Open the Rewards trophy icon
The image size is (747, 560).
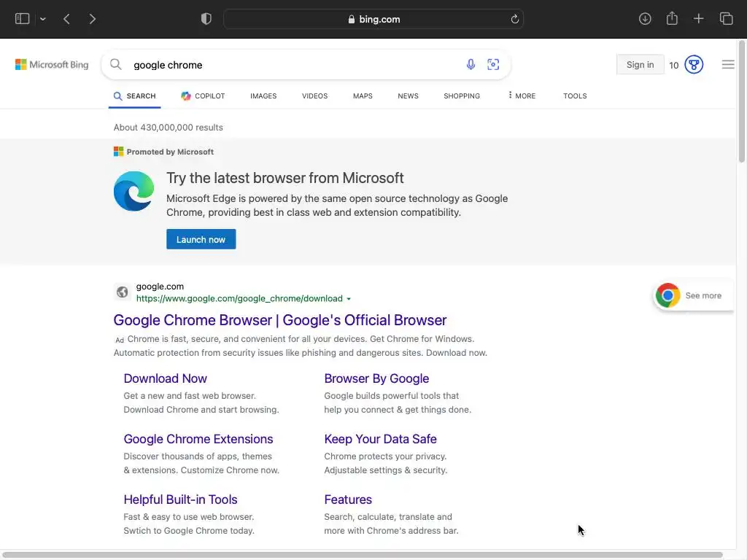(694, 64)
